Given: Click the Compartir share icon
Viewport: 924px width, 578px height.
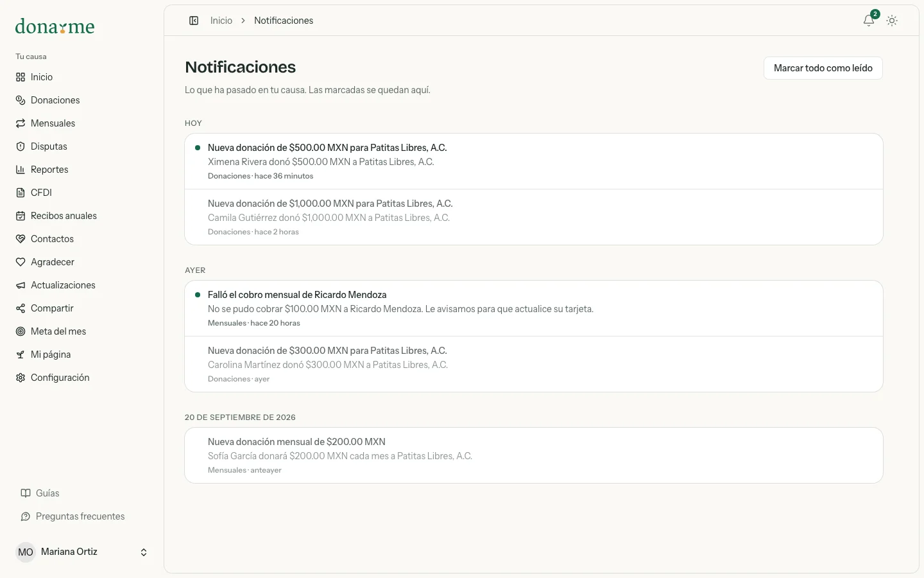Looking at the screenshot, I should pyautogui.click(x=21, y=308).
